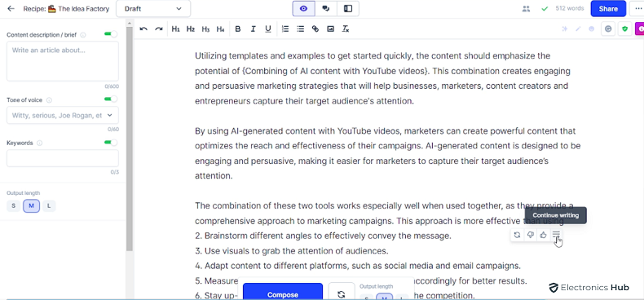Click the Keywords input field

pos(63,158)
